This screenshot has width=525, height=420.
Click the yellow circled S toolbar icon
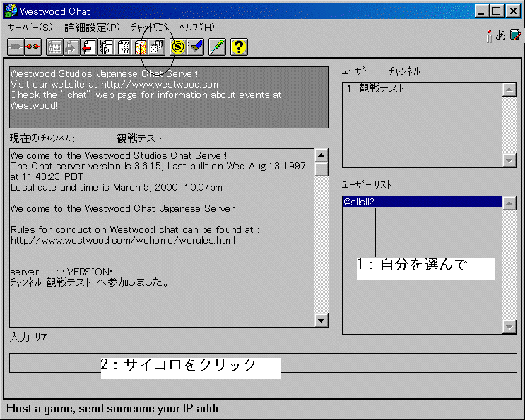[x=178, y=47]
